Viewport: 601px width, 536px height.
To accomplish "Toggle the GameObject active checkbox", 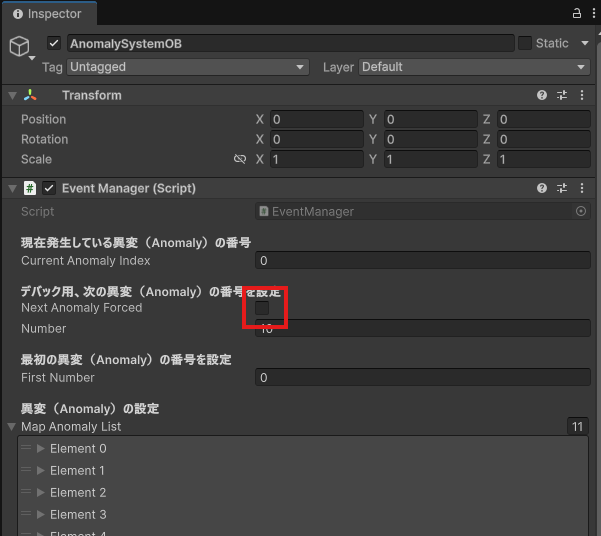I will tap(54, 44).
